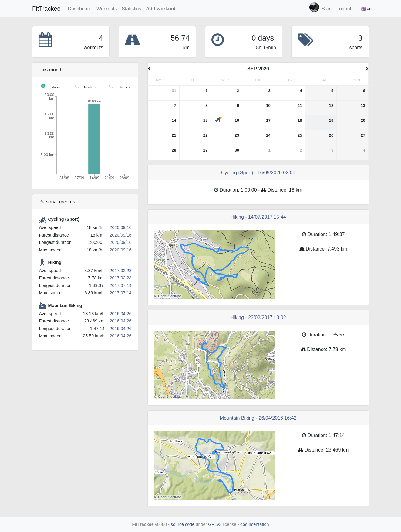Click road icon beside Distance 23.469 km

(301, 450)
